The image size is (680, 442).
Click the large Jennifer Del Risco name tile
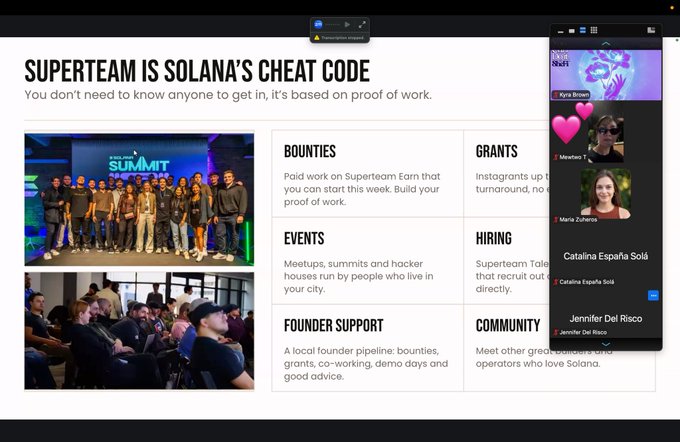click(606, 319)
